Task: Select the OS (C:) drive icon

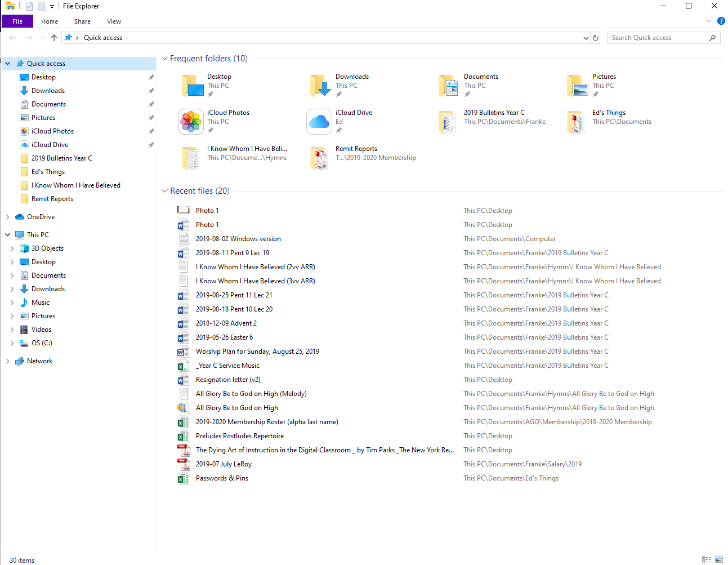Action: [24, 343]
